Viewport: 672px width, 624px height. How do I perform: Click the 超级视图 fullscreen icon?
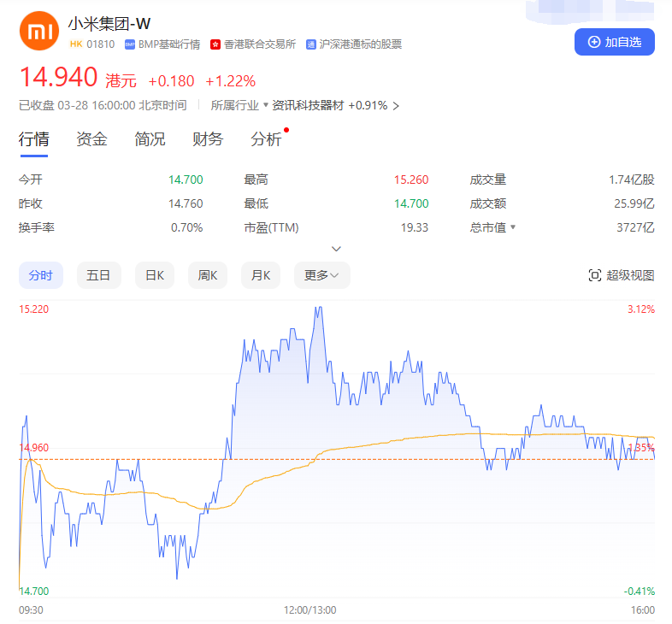pos(595,275)
